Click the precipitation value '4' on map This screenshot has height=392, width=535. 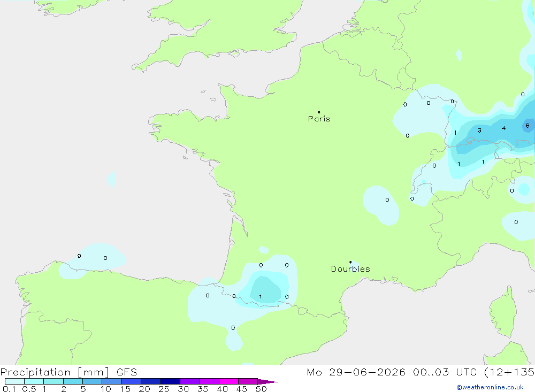pyautogui.click(x=503, y=128)
